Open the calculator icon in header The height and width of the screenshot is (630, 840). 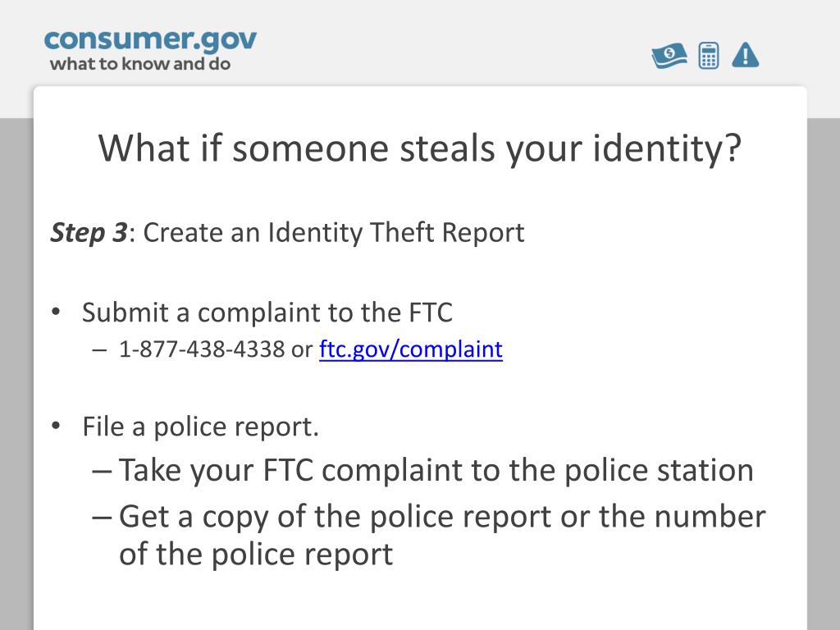pos(709,55)
